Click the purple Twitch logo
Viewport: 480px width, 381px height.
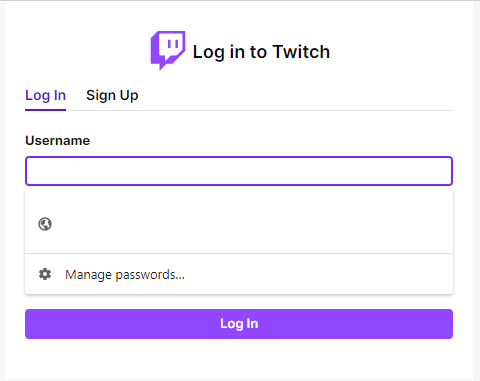pos(168,51)
